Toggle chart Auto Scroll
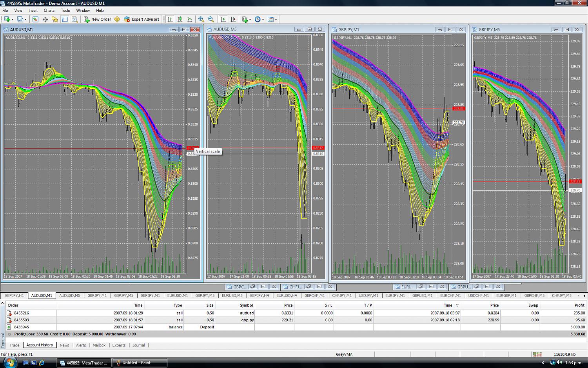588x368 pixels. pos(223,19)
